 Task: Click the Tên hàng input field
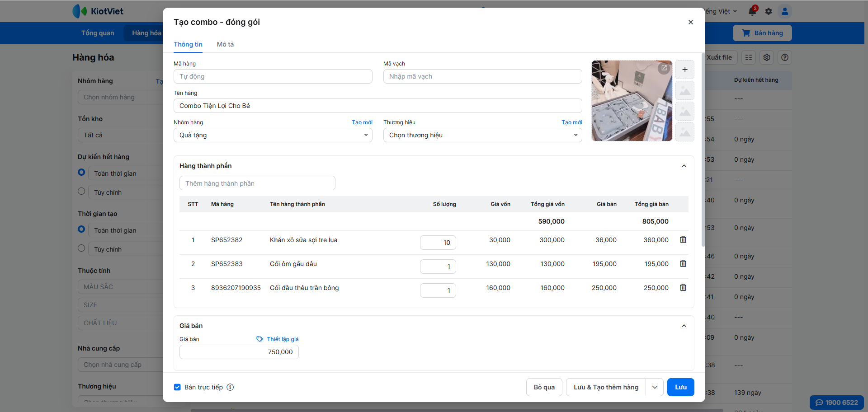click(378, 106)
